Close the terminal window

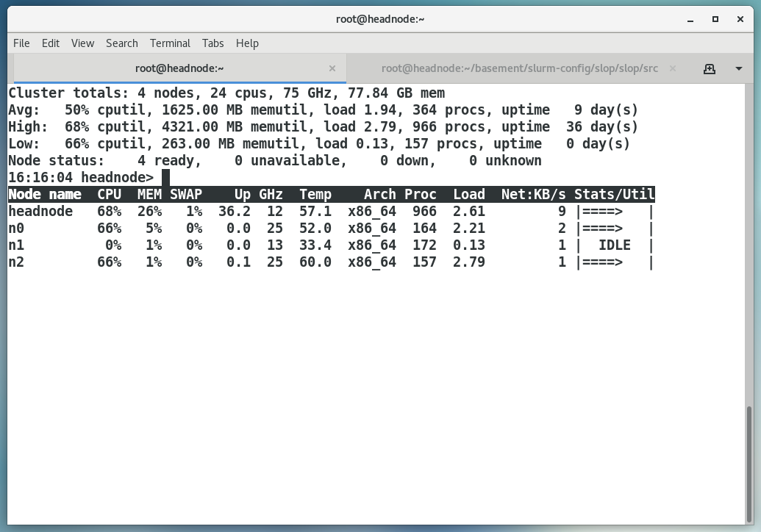pos(740,19)
